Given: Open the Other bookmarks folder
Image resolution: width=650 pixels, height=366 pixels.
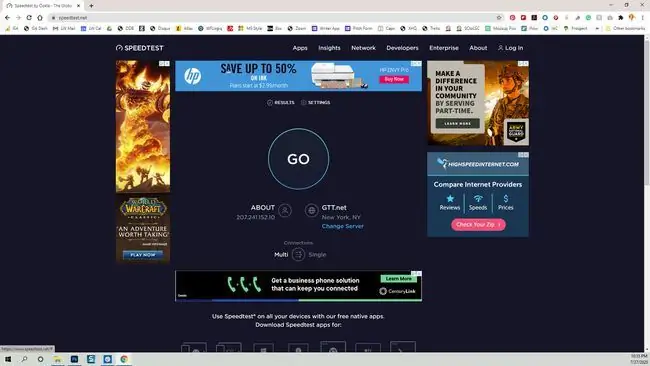Looking at the screenshot, I should (x=625, y=28).
